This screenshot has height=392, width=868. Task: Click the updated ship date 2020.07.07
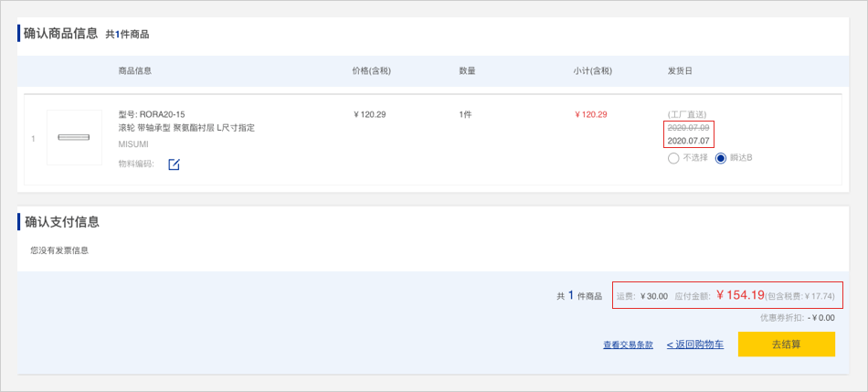point(688,141)
